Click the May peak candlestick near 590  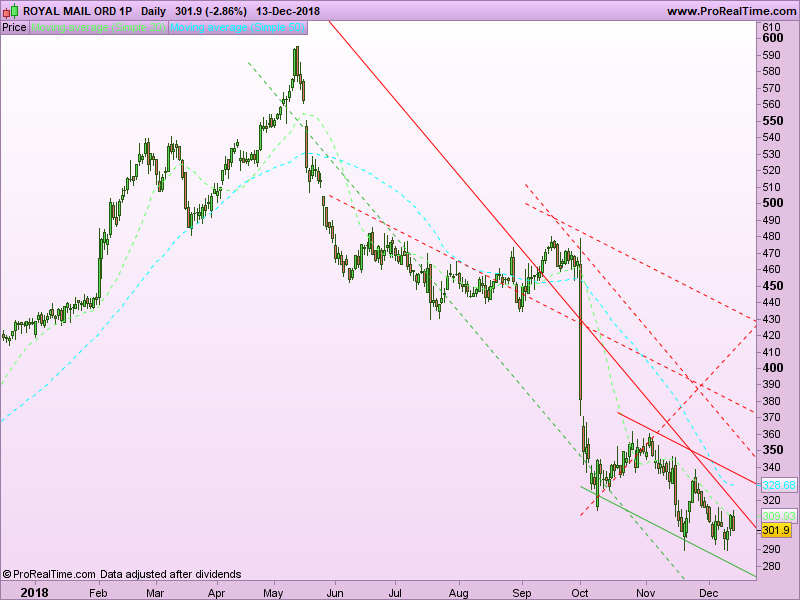click(x=295, y=62)
